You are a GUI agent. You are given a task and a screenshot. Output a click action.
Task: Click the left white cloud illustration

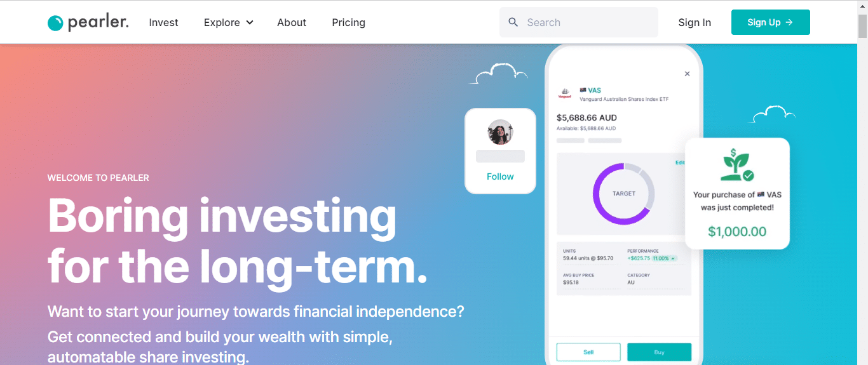(499, 74)
